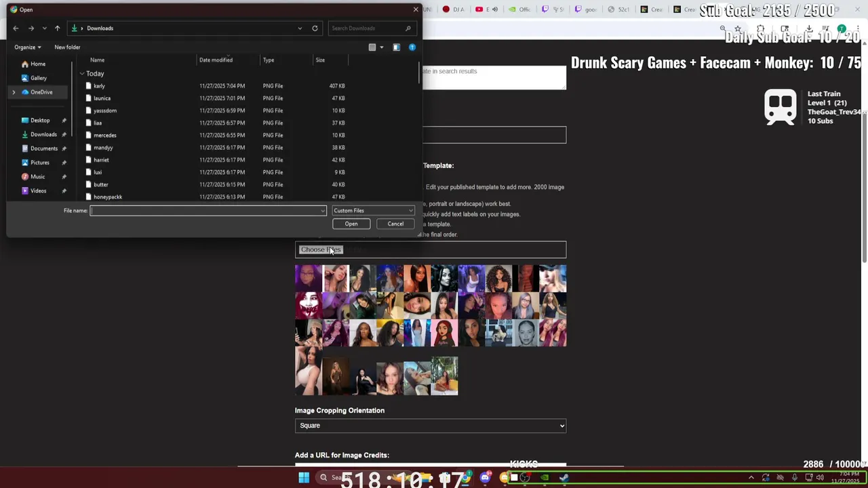Click first uploaded image thumbnail
This screenshot has width=868, height=488.
(x=309, y=279)
